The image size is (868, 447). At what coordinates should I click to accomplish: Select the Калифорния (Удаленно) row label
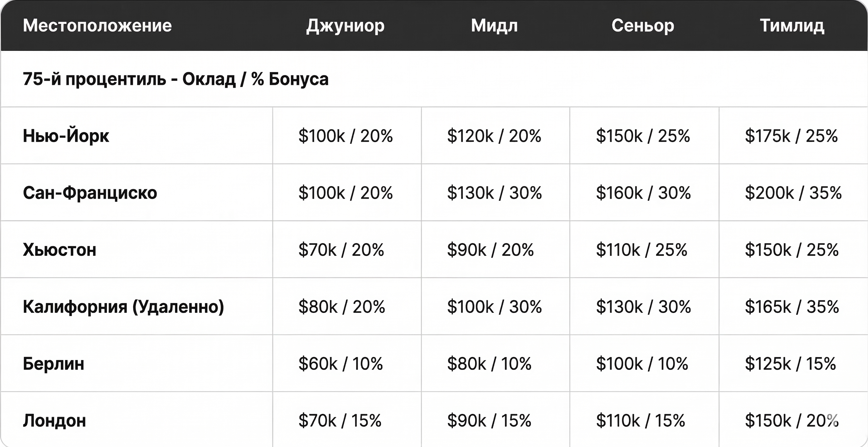coord(123,306)
